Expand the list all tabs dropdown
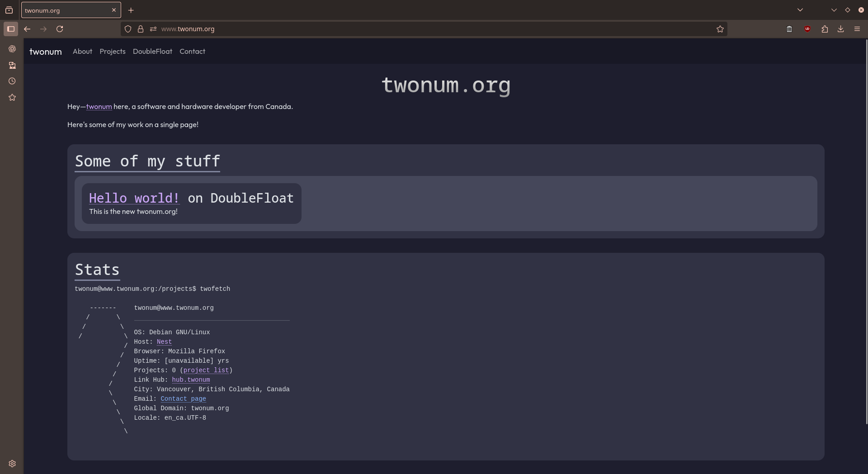Image resolution: width=868 pixels, height=474 pixels. point(800,10)
